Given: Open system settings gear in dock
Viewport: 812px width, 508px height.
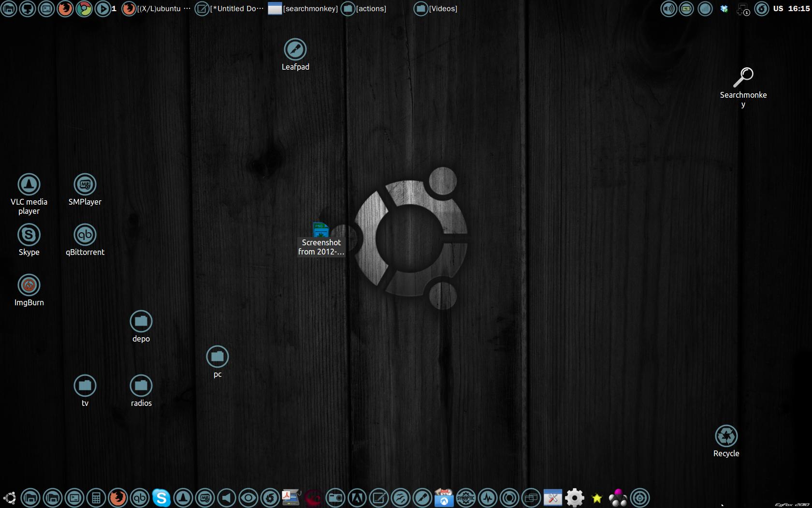Looking at the screenshot, I should (x=575, y=498).
